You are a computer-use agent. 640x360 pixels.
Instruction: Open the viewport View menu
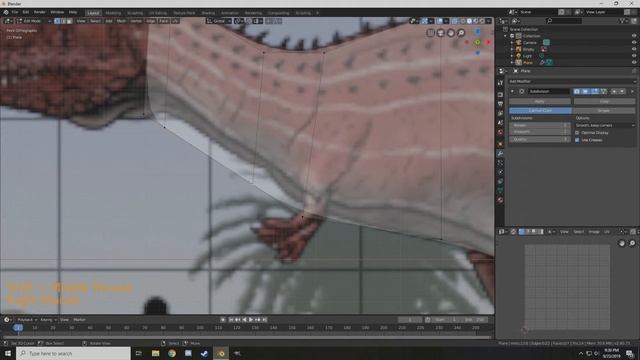[81, 21]
